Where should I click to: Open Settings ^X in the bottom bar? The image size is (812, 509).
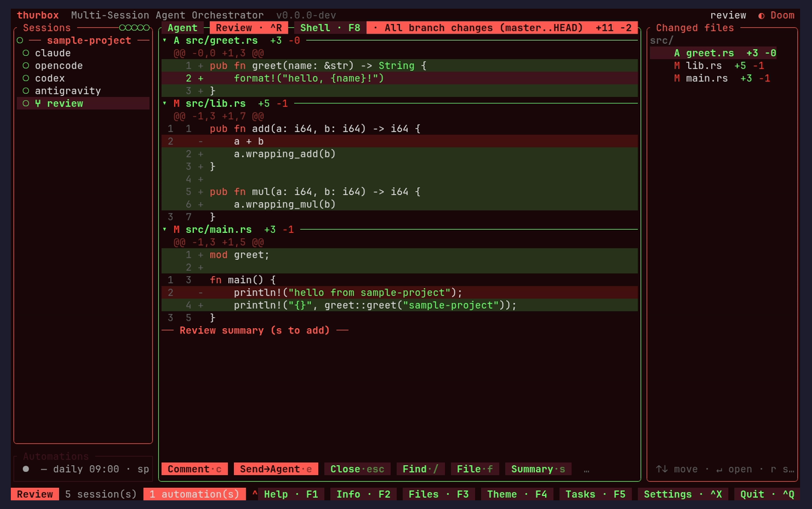[683, 494]
